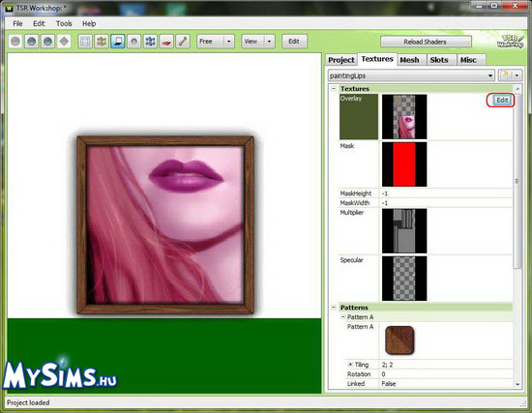Viewport: 532px width, 413px height.
Task: Click the Edit button for Overlay texture
Action: [502, 101]
